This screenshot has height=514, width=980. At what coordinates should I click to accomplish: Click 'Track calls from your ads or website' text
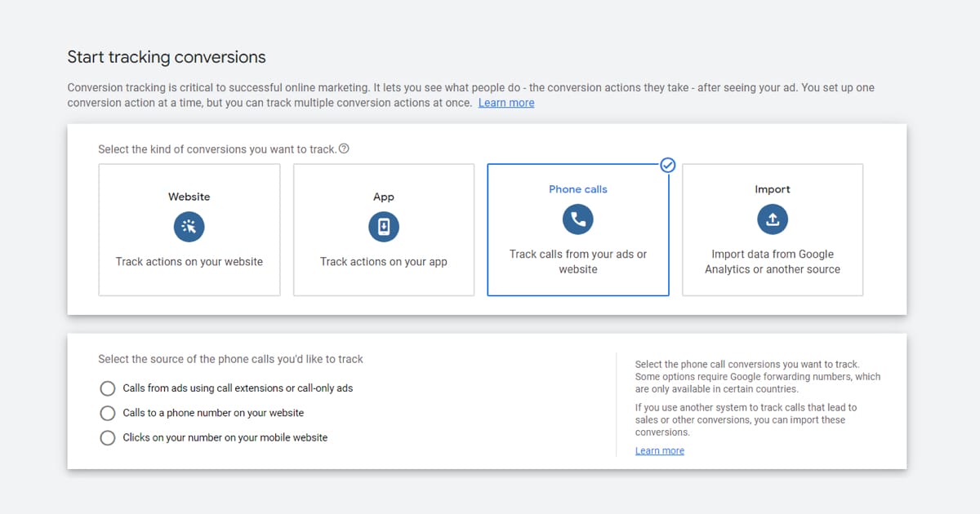coord(578,262)
